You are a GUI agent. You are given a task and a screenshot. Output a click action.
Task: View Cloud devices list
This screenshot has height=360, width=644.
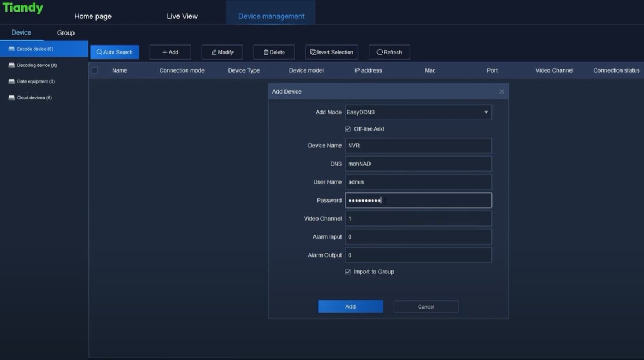point(12,97)
